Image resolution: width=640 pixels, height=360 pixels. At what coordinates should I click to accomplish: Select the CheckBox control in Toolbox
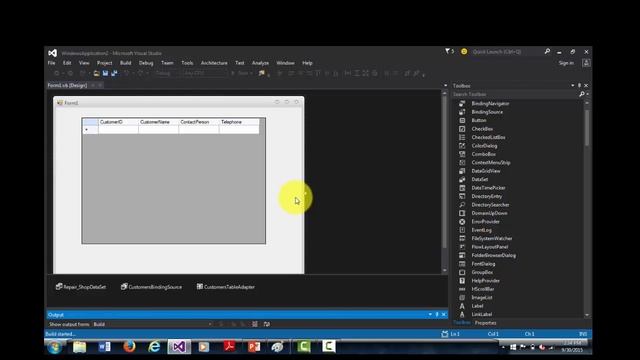482,129
